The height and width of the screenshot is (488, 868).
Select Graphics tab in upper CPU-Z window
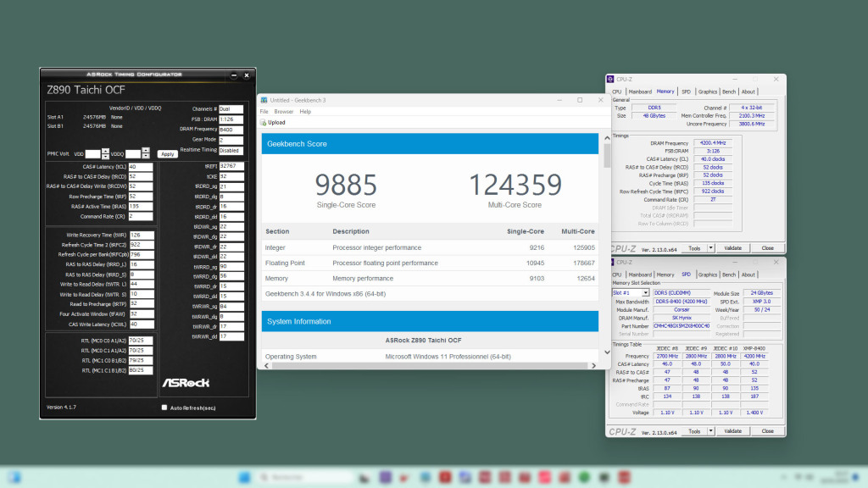(x=708, y=91)
